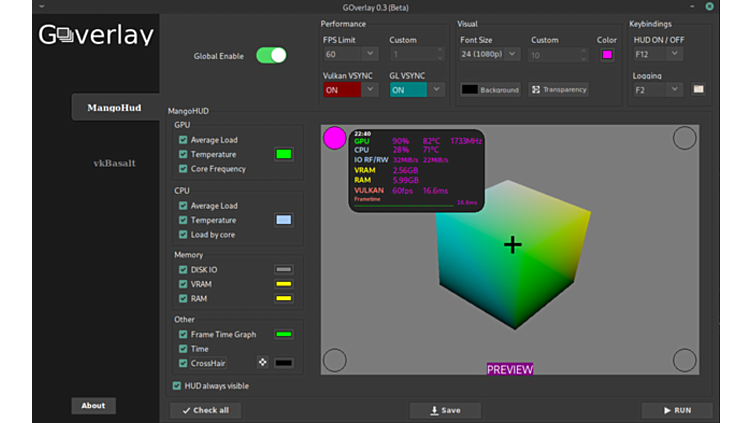Click the RUN button
Viewport: 752px width, 423px height.
pos(677,410)
